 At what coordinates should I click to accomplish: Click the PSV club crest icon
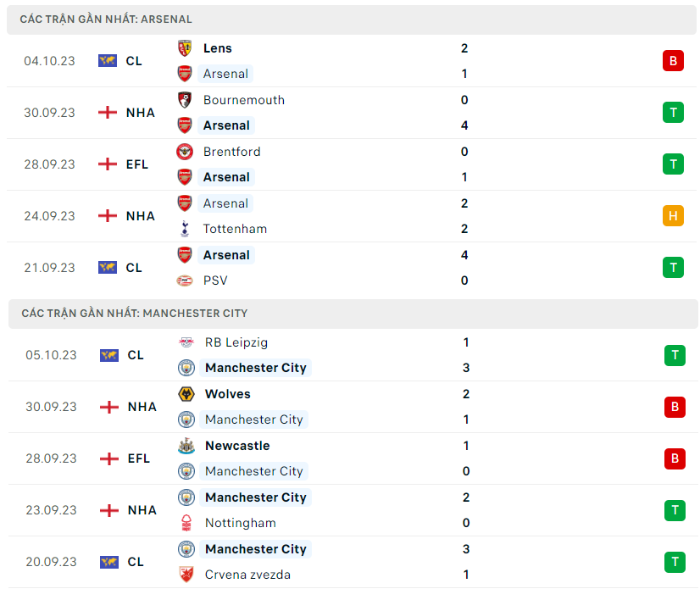pos(185,281)
